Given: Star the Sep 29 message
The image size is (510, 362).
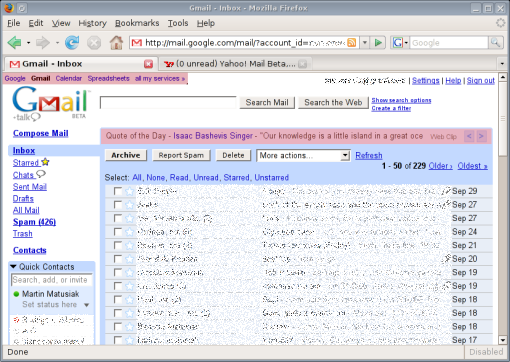Looking at the screenshot, I should click(x=129, y=191).
